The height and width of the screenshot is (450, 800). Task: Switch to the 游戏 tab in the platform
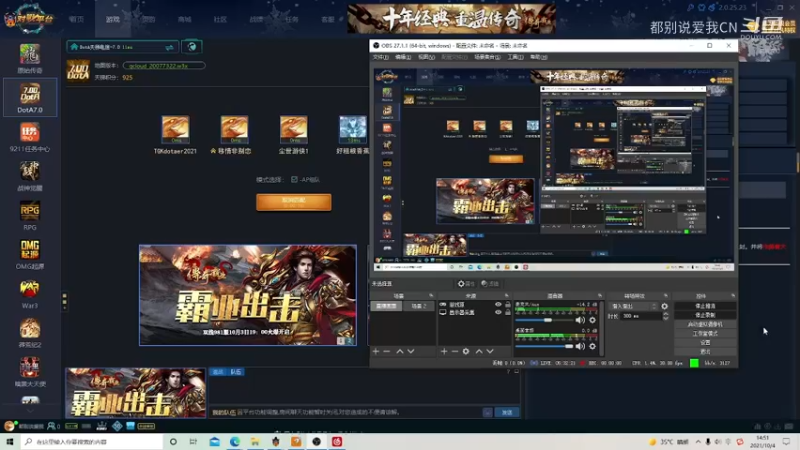click(x=113, y=19)
